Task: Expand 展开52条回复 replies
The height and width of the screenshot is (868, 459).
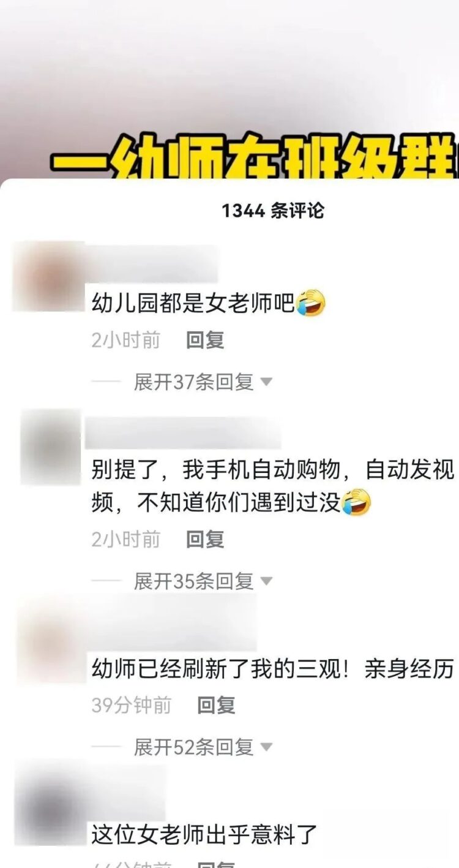Action: coord(193,747)
